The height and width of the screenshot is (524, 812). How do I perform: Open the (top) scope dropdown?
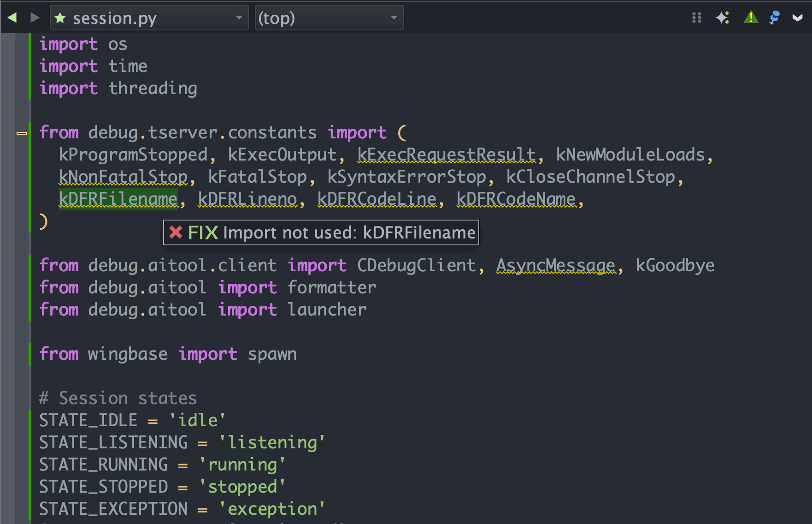click(x=329, y=18)
